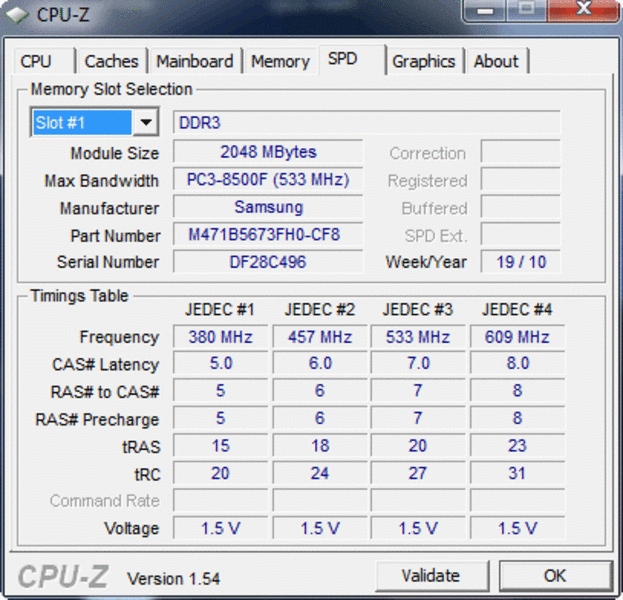Click the RAS# Precharge row label

point(97,420)
